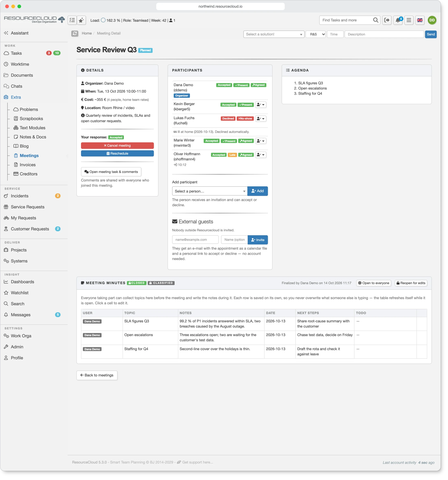The image size is (448, 480).
Task: Click the search magnifier icon
Action: pos(376,20)
